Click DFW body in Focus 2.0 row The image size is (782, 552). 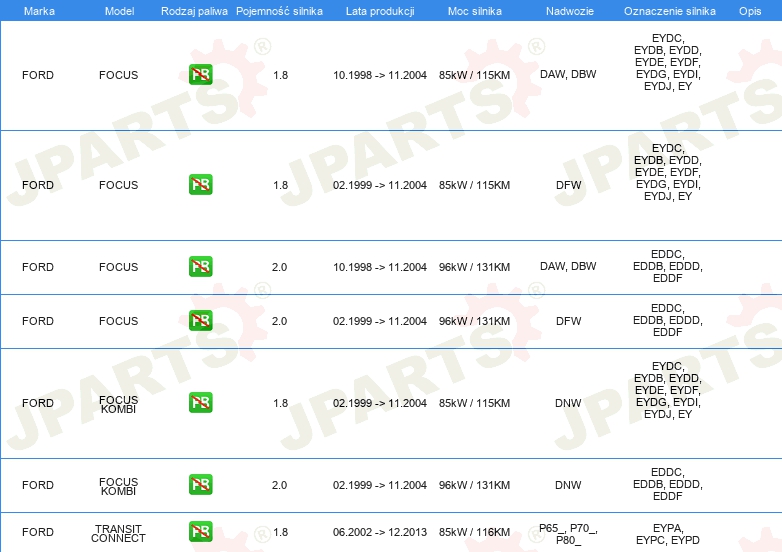pyautogui.click(x=569, y=321)
